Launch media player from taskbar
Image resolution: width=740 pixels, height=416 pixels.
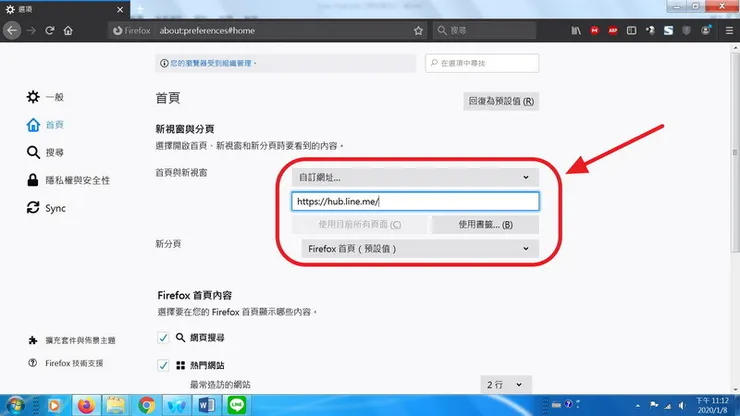pyautogui.click(x=54, y=405)
